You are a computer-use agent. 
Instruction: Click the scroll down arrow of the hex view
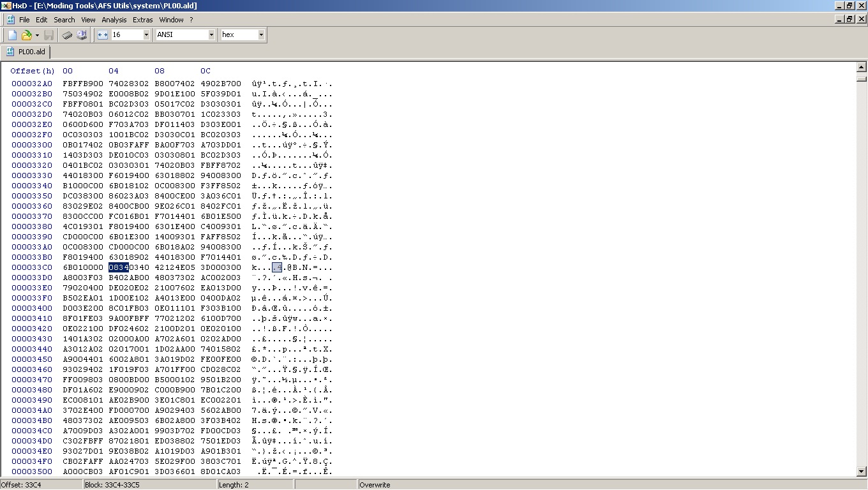tap(862, 471)
